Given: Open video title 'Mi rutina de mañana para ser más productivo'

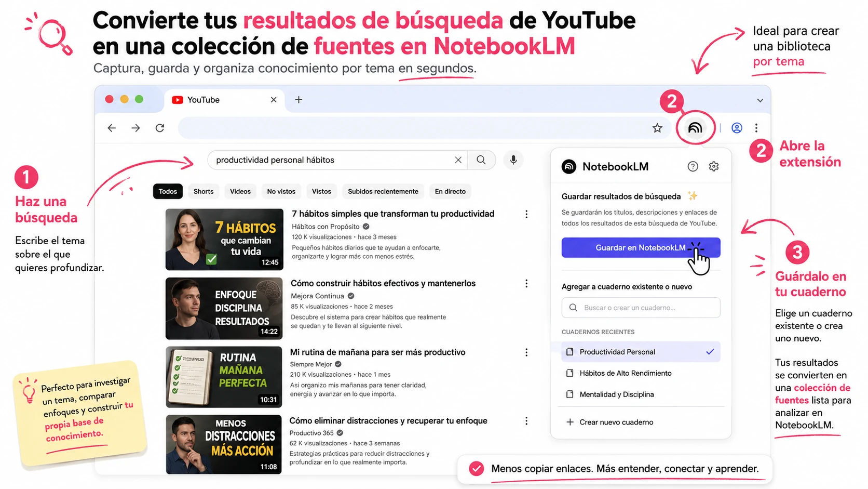Looking at the screenshot, I should [x=377, y=352].
